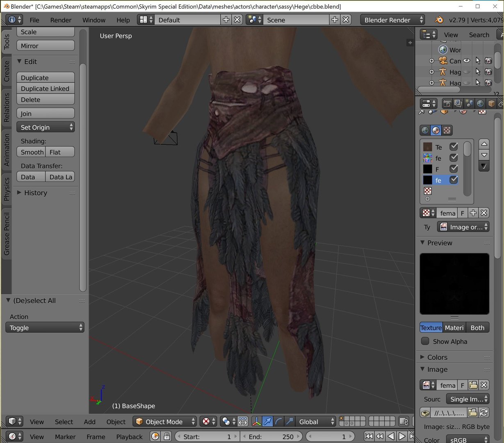504x443 pixels.
Task: Expand the History panel
Action: (19, 192)
